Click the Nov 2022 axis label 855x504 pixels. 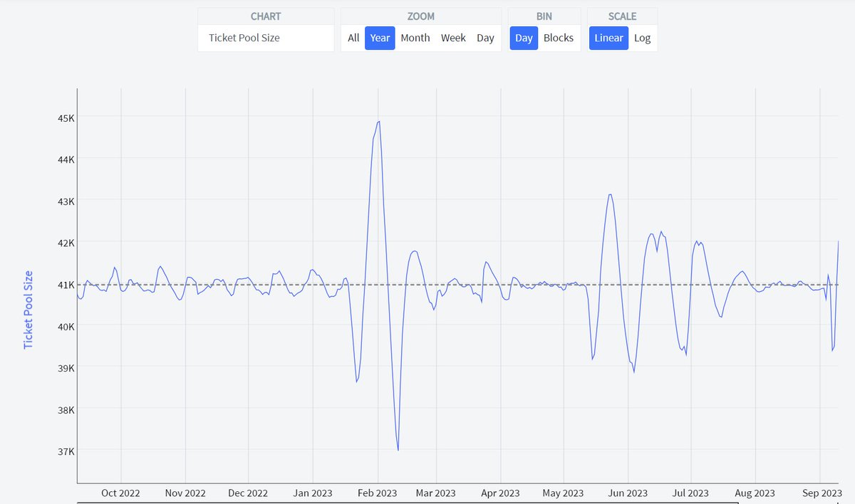pyautogui.click(x=185, y=493)
